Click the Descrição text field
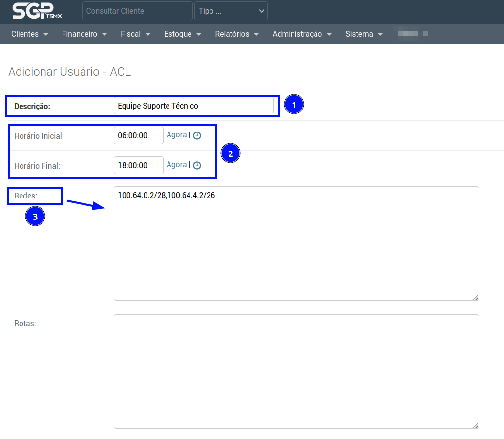The image size is (504, 439). [193, 106]
